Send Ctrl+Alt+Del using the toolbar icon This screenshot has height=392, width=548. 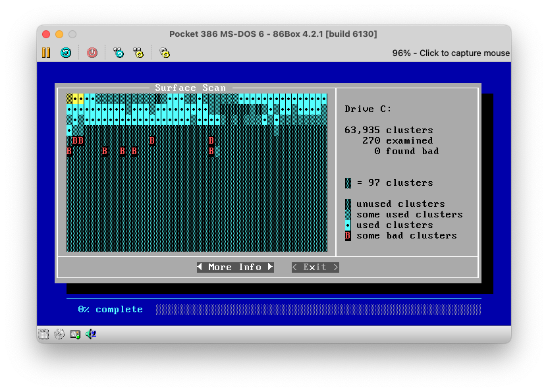click(119, 53)
